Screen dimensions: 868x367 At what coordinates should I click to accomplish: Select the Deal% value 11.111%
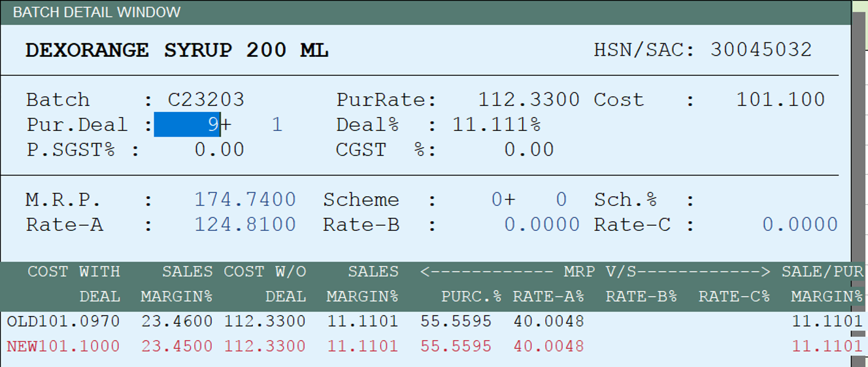[497, 124]
